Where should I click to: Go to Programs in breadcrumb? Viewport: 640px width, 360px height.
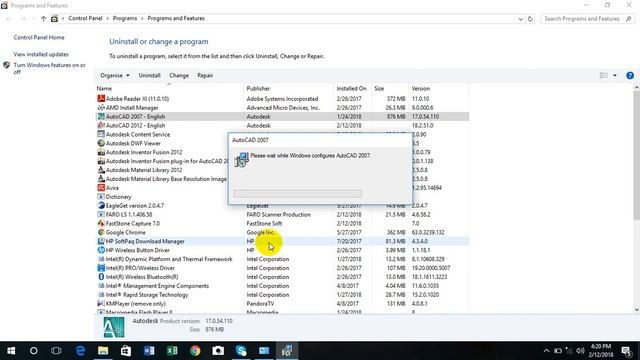coord(125,18)
